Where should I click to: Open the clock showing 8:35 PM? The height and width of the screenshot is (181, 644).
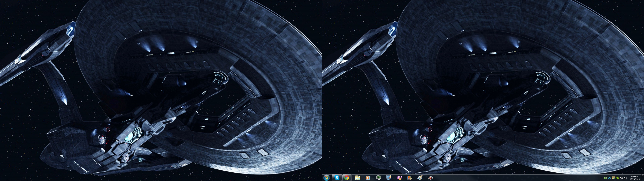(x=635, y=178)
